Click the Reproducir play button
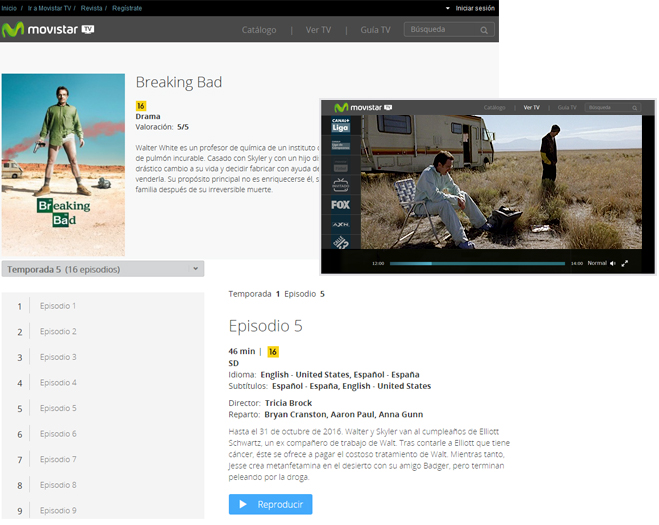Viewport: 659px width, 525px height. coord(271,505)
